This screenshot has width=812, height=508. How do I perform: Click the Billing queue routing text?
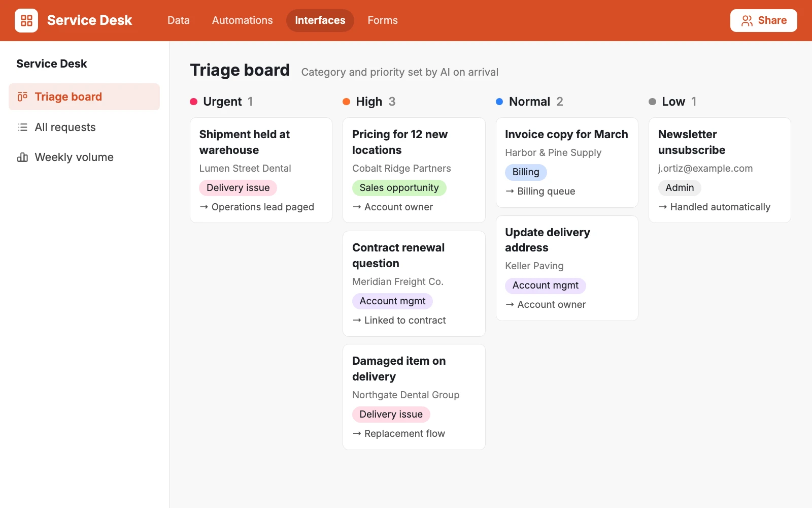[x=546, y=192]
